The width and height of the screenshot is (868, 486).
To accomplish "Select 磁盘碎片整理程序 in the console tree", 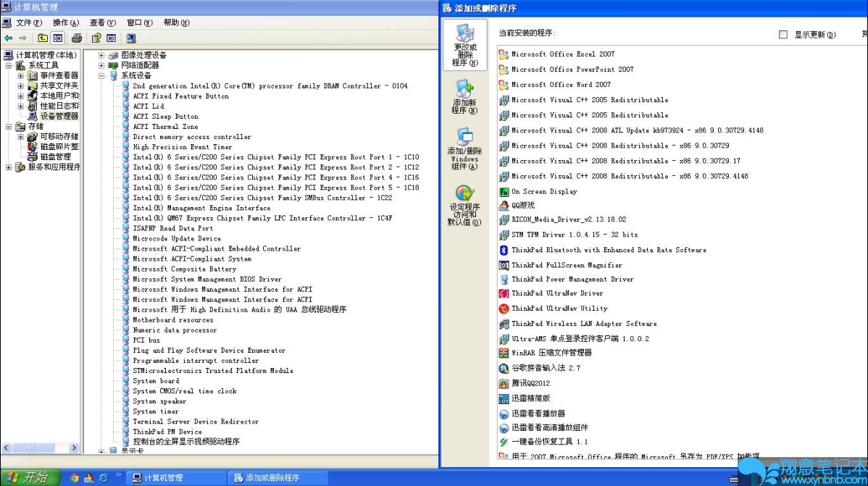I will point(60,147).
